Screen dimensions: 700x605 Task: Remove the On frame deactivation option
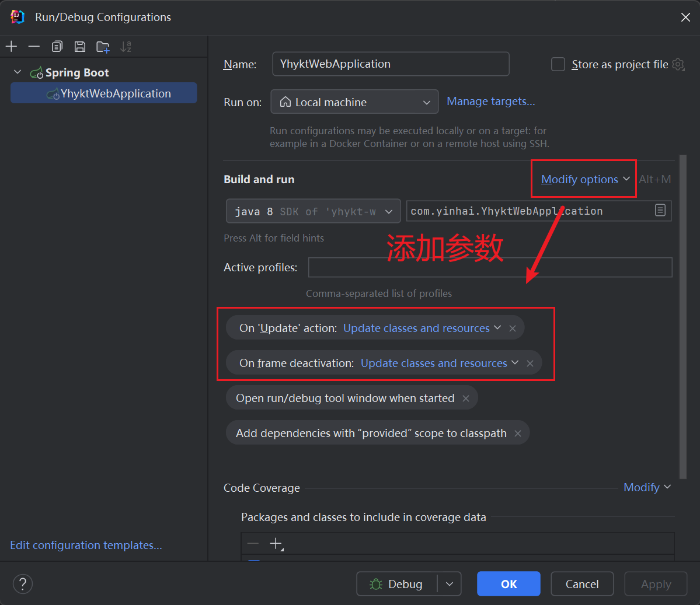[530, 363]
